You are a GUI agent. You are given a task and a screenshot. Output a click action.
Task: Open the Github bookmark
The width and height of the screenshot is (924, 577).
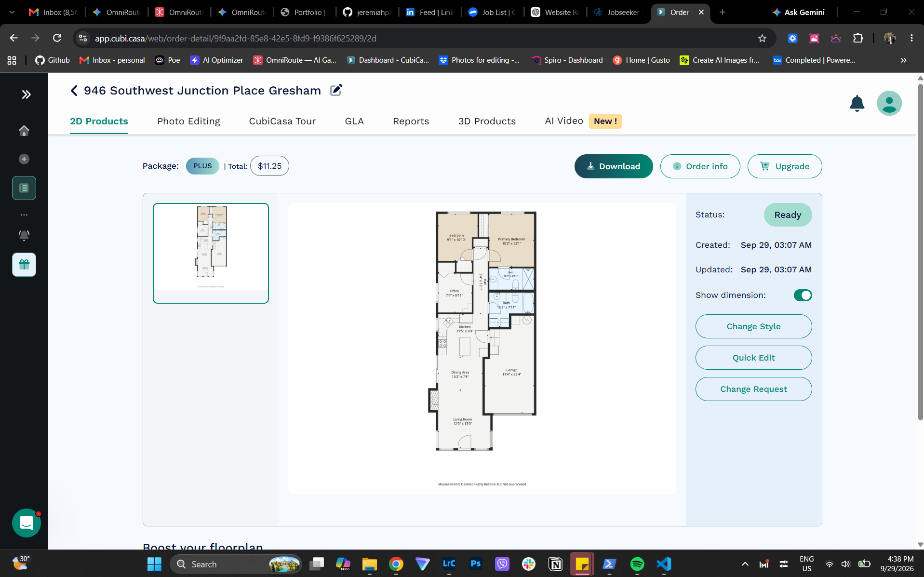[x=53, y=60]
